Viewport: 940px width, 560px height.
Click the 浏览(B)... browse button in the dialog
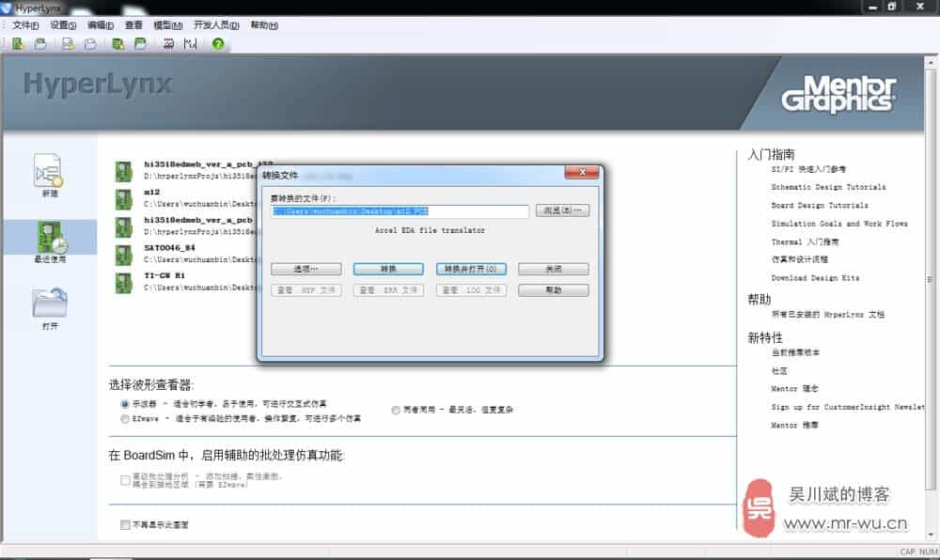[x=562, y=210]
